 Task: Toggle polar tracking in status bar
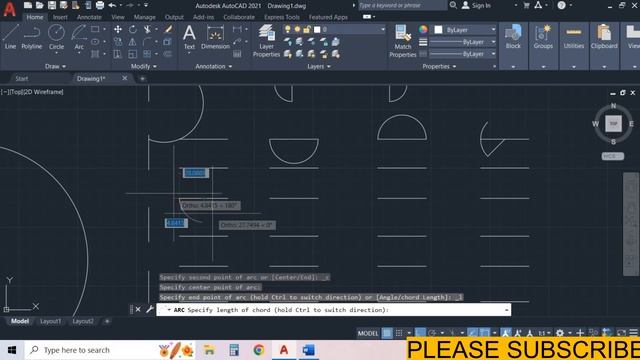[x=432, y=333]
